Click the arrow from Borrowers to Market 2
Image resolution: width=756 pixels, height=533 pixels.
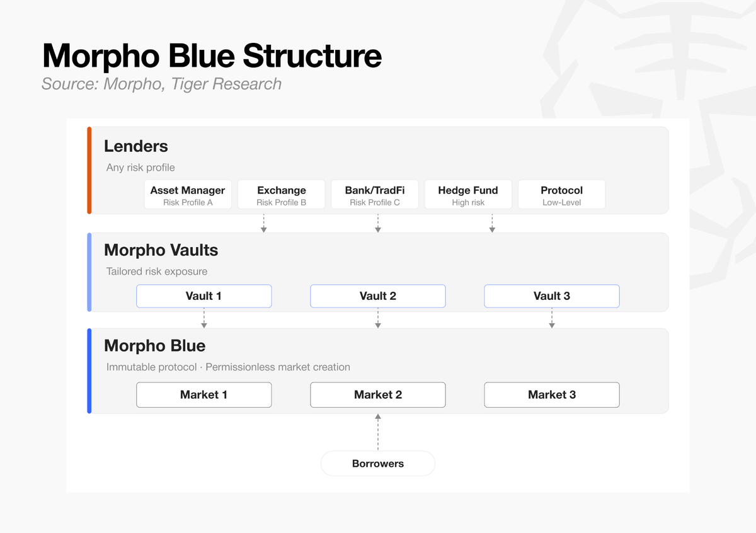tap(378, 432)
